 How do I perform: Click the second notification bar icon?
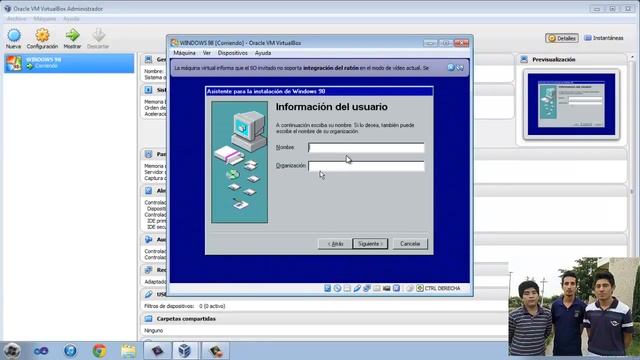(460, 67)
